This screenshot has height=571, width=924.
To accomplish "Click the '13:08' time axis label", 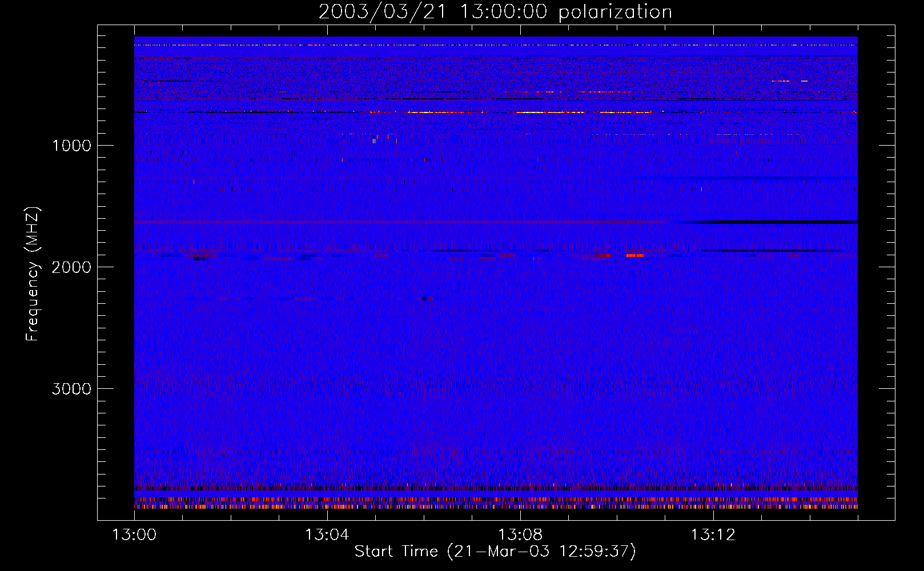I will [x=520, y=535].
